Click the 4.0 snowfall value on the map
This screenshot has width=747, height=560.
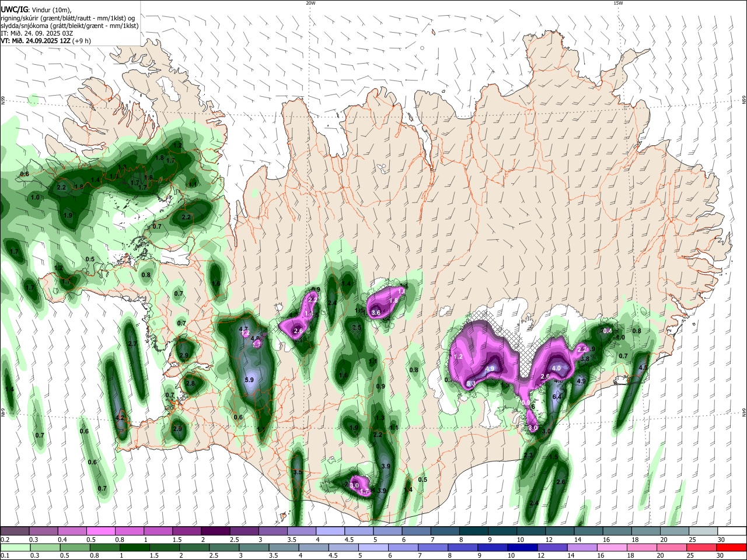click(x=556, y=368)
